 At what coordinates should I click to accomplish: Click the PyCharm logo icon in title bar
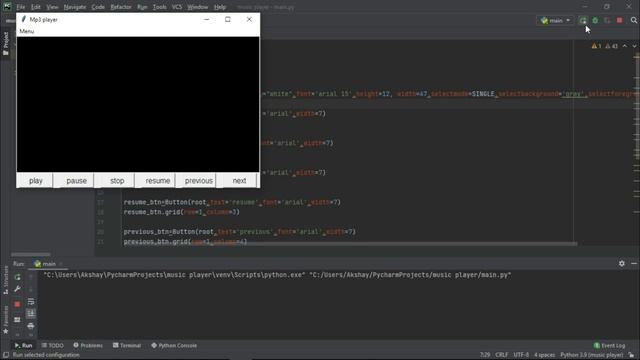(x=7, y=6)
